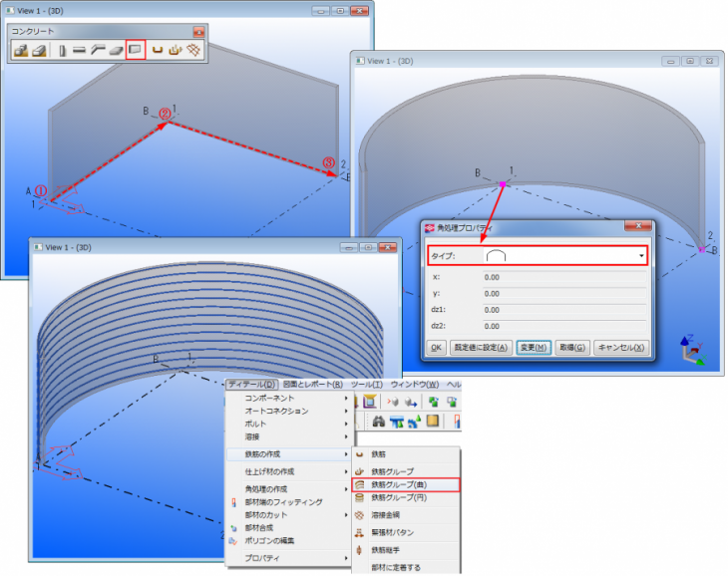Click the concrete column tool icon
728x576 pixels.
coord(63,50)
